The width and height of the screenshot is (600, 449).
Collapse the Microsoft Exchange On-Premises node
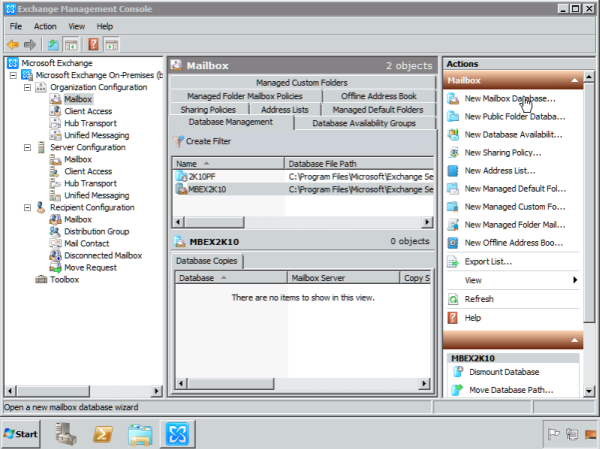[13, 75]
